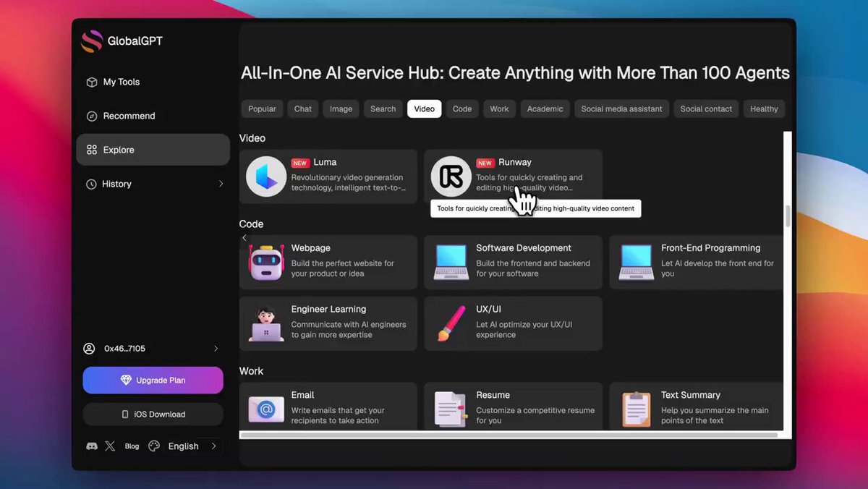Select the Social contact tab
The image size is (868, 489).
[x=706, y=109]
